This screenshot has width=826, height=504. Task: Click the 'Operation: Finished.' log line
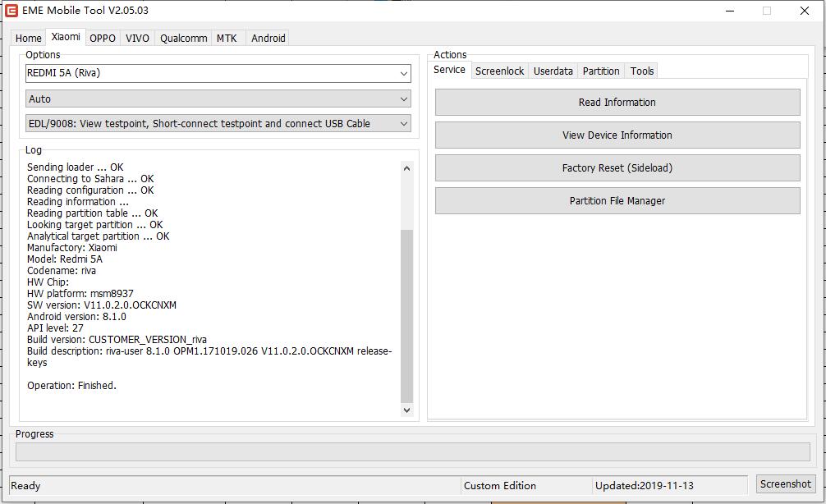pyautogui.click(x=71, y=386)
